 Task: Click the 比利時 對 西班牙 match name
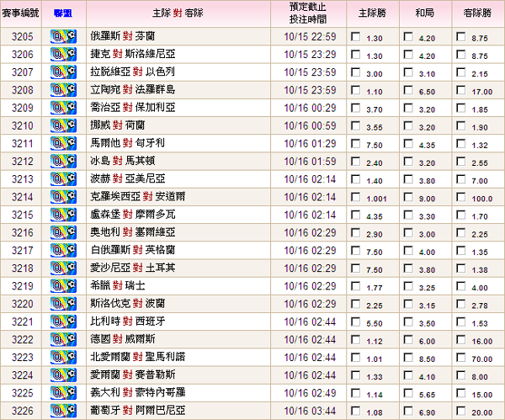click(128, 322)
